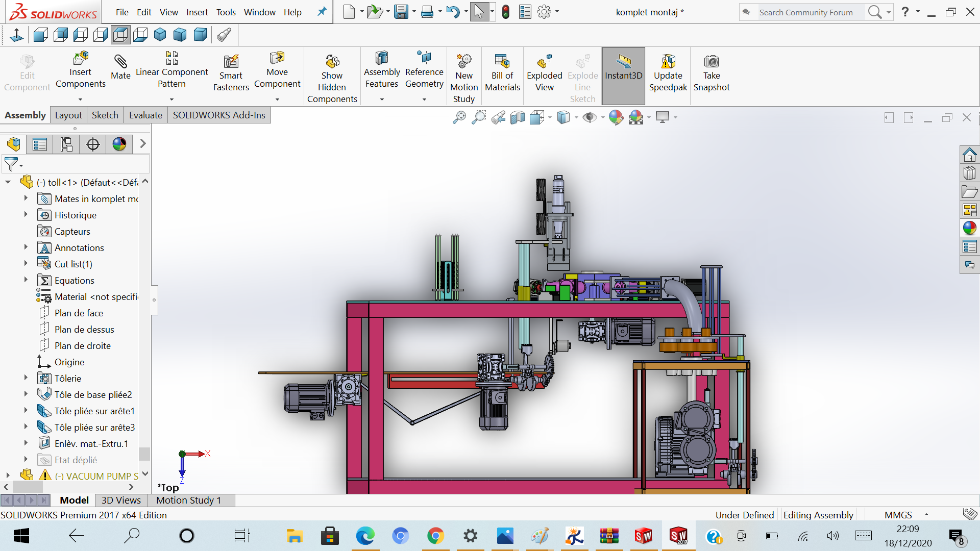
Task: Click the Mate tool icon
Action: pos(120,62)
